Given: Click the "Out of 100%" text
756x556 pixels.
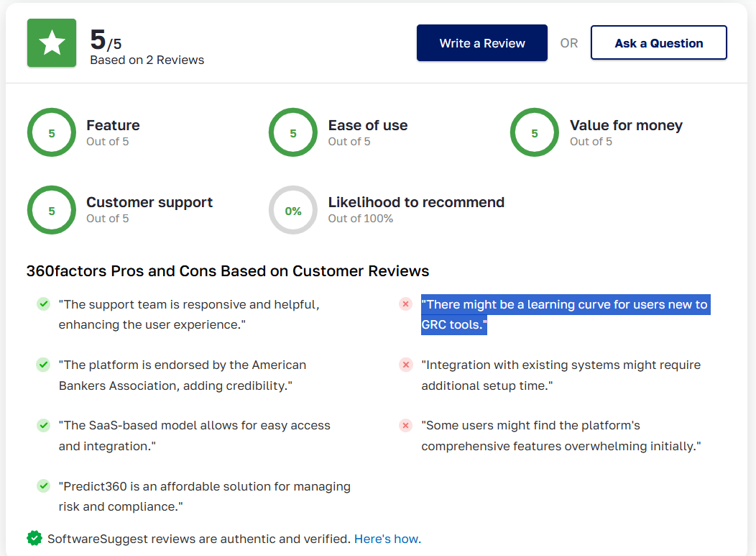Looking at the screenshot, I should [x=361, y=219].
